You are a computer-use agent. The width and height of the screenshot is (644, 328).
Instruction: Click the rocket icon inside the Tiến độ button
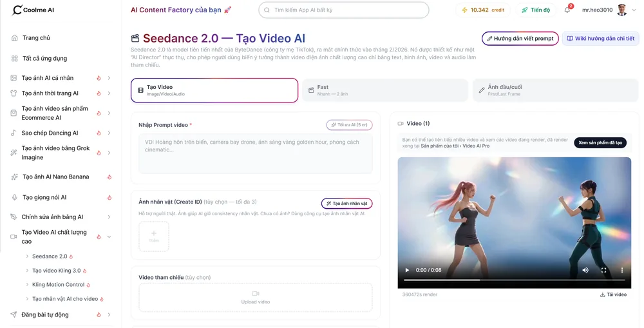(524, 10)
